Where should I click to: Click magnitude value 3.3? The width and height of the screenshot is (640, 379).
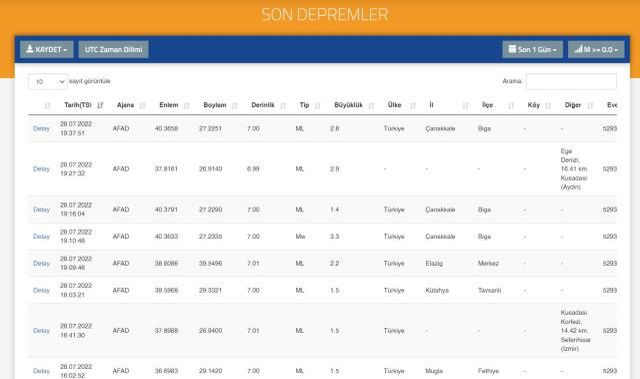point(335,237)
